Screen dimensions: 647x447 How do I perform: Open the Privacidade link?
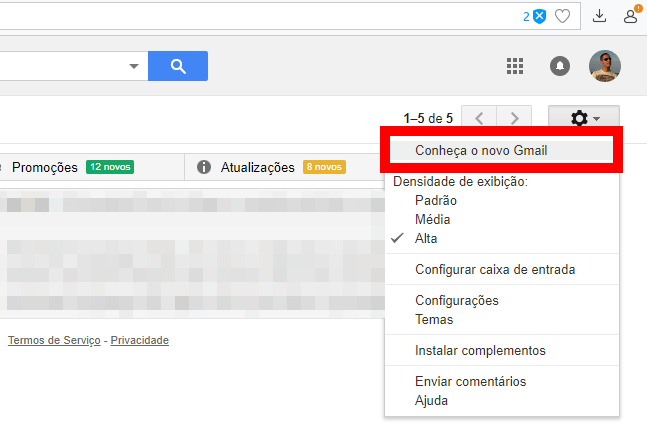[x=139, y=340]
